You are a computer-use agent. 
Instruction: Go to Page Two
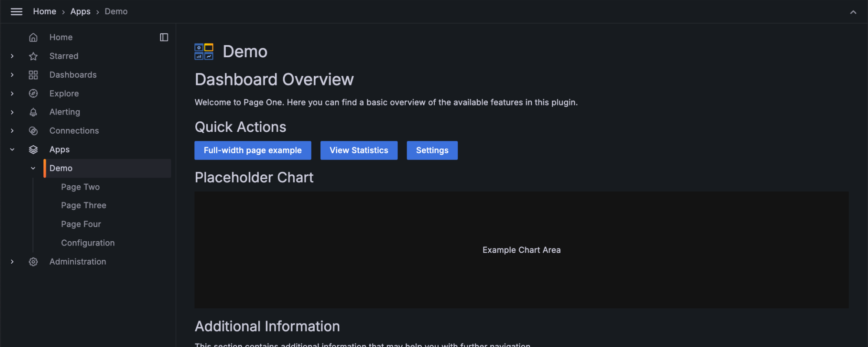pos(80,187)
